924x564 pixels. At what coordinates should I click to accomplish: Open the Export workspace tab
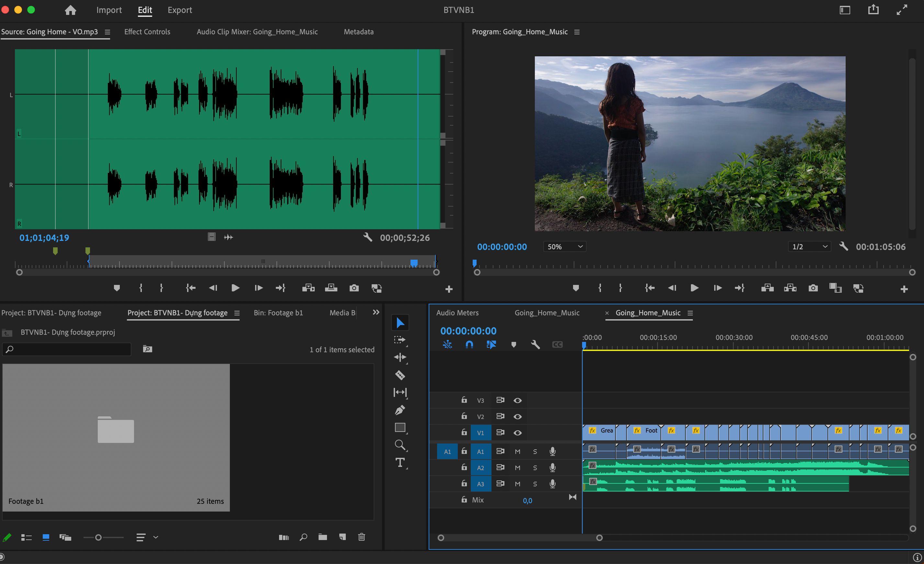[180, 10]
